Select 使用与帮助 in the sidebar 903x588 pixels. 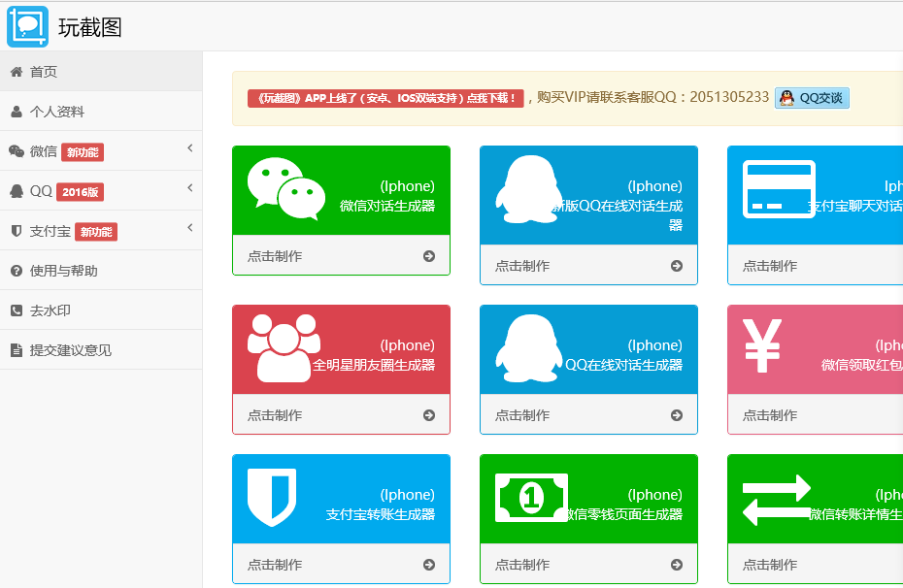tap(101, 271)
